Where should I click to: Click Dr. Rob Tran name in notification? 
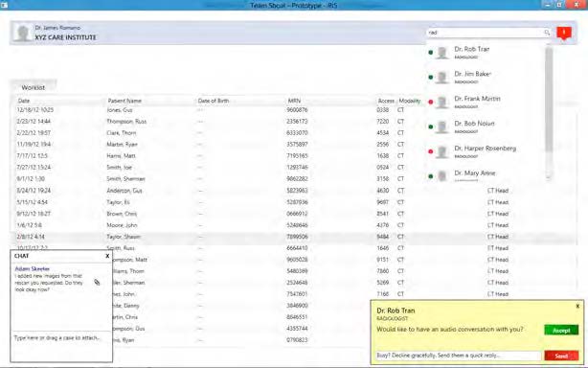pos(396,310)
